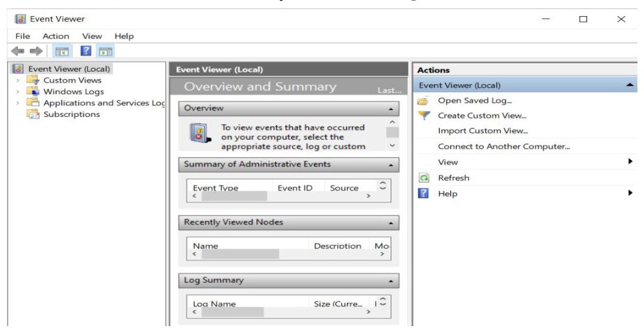644x332 pixels.
Task: Click the Subscriptions icon in the tree
Action: coord(33,114)
